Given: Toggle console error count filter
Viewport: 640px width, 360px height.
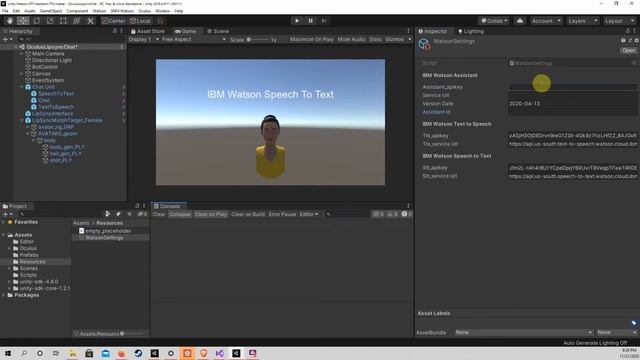Looking at the screenshot, I should [x=406, y=214].
